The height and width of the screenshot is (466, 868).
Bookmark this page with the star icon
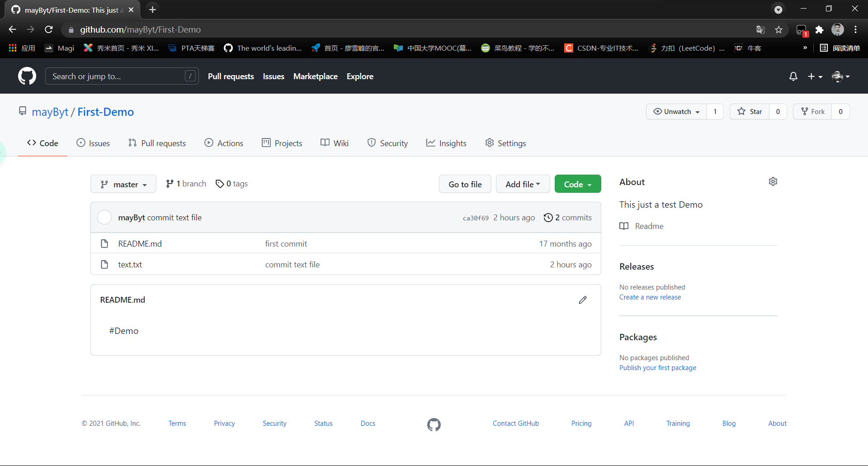click(778, 29)
